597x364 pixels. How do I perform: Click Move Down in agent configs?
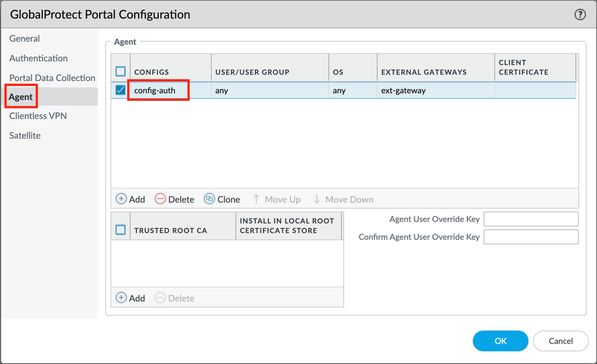(343, 199)
